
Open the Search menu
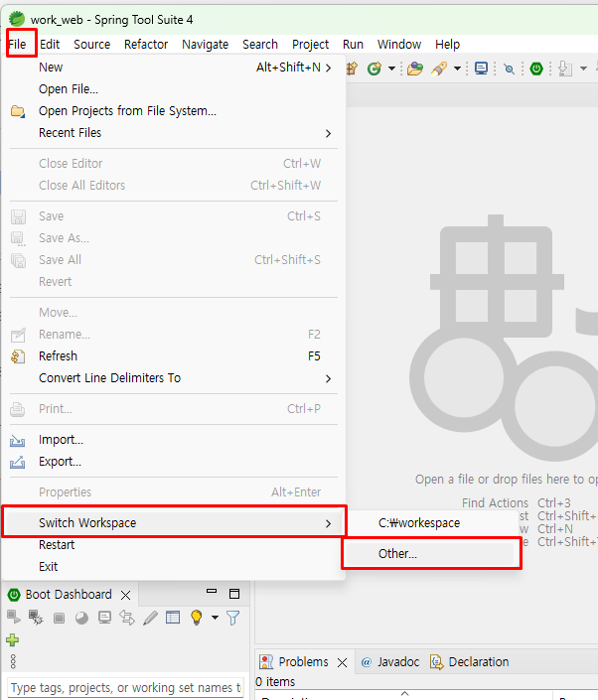coord(260,45)
